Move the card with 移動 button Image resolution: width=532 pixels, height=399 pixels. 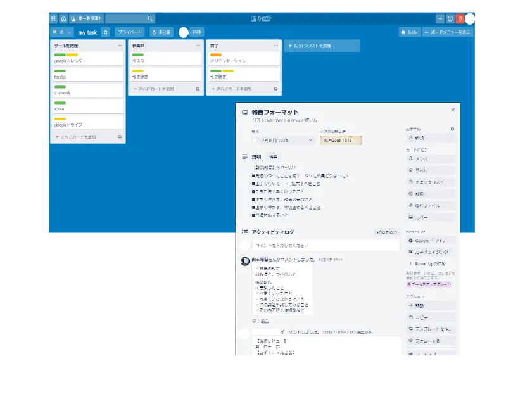[x=431, y=306]
